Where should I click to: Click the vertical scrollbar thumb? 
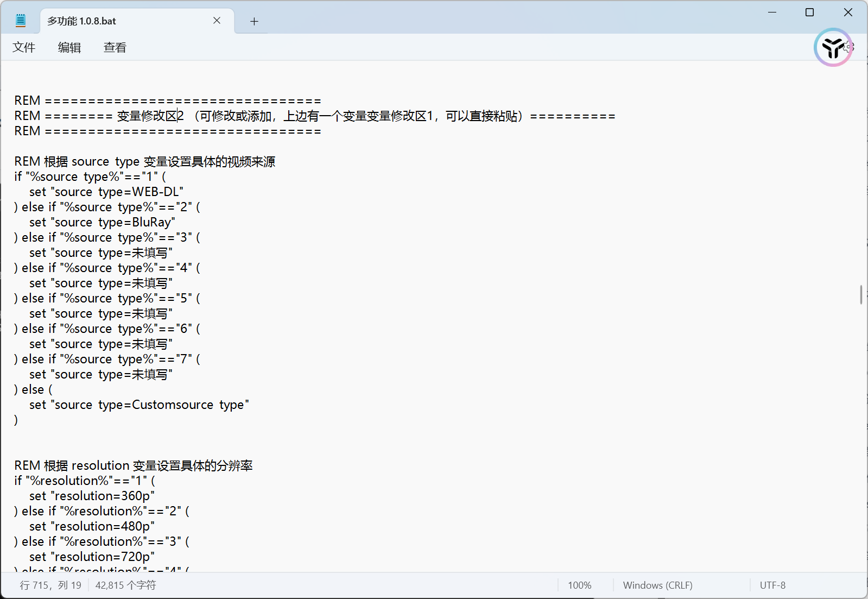(861, 294)
